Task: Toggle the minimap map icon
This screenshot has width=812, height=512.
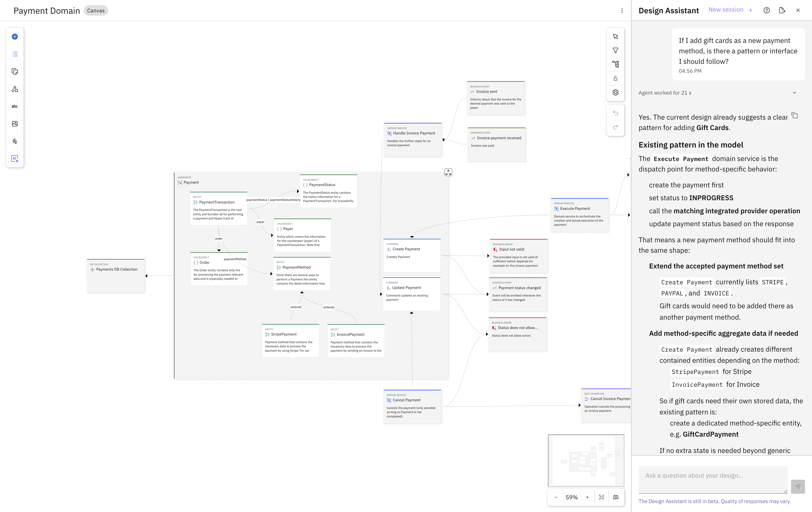Action: pos(616,497)
